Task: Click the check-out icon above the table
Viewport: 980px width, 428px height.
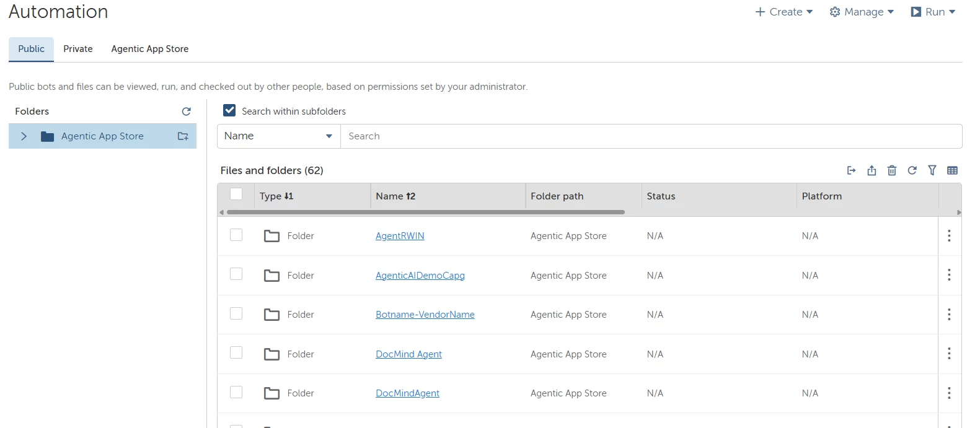Action: tap(852, 170)
